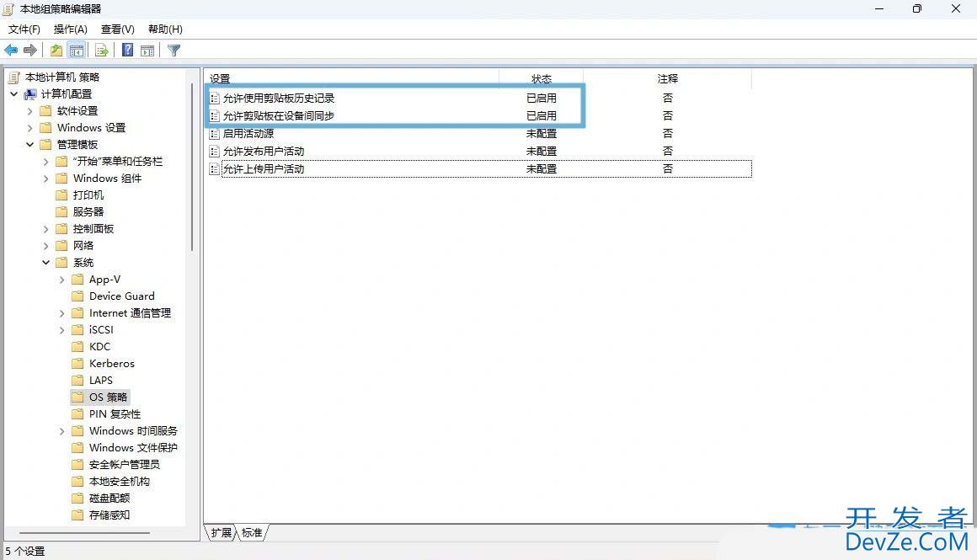Image resolution: width=977 pixels, height=560 pixels.
Task: Open the 帮助(H) menu
Action: coord(165,29)
